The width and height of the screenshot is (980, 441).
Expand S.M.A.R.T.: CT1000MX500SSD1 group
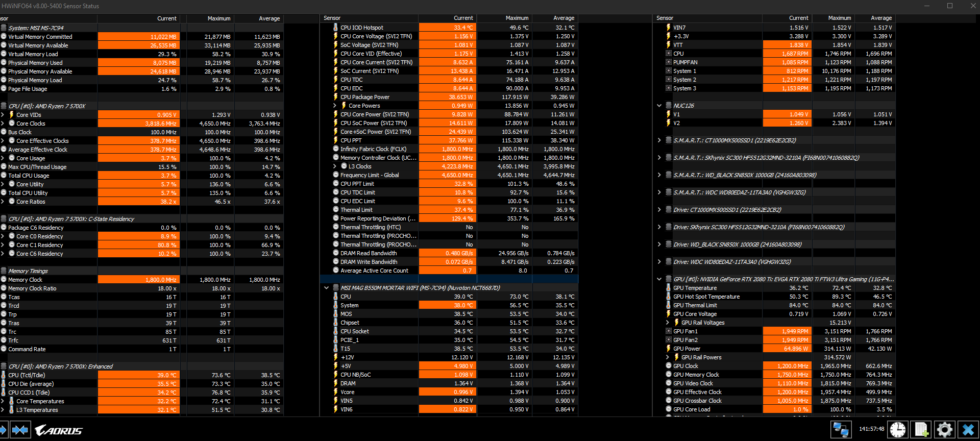click(x=659, y=140)
